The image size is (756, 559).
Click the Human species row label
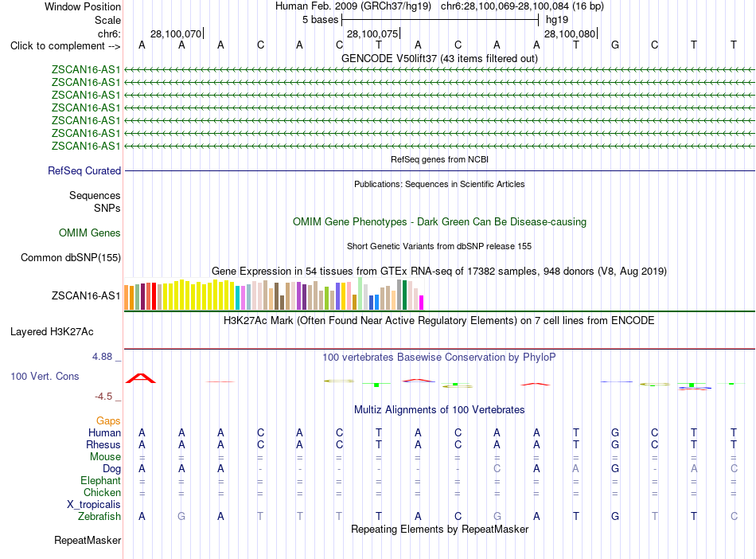tap(104, 432)
